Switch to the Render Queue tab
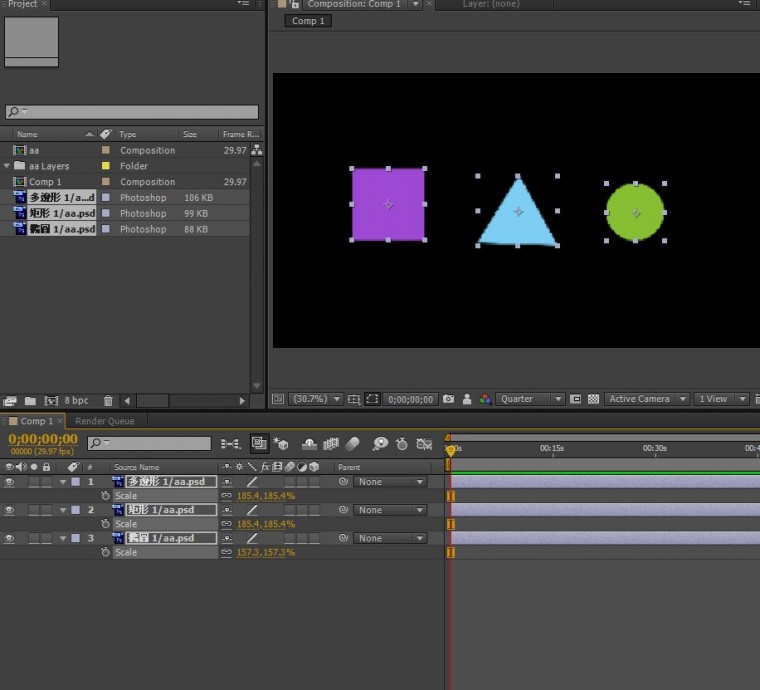The height and width of the screenshot is (690, 760). (x=106, y=421)
